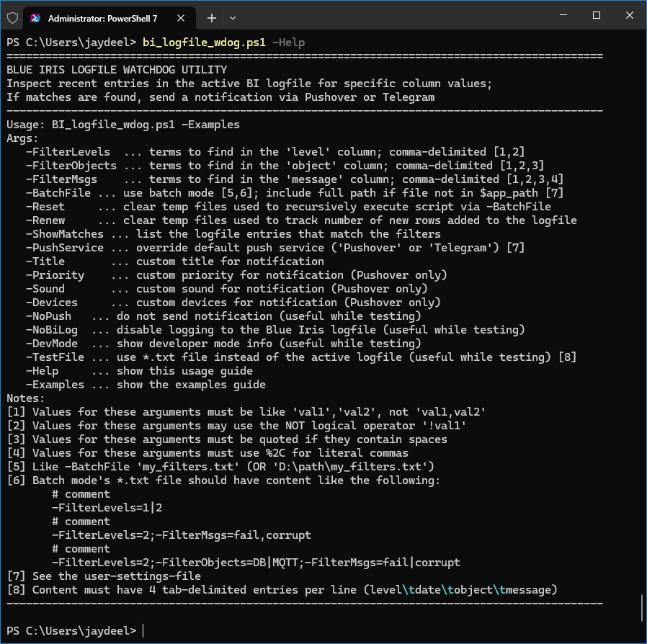Screen dimensions: 647x644
Task: Click note [7] 'See the user-settings-file'
Action: point(104,576)
